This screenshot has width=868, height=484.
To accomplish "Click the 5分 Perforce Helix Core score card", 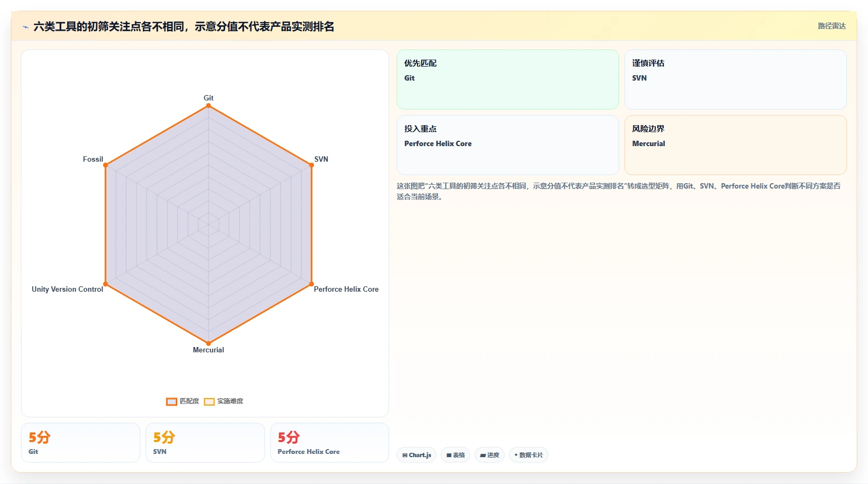I will (x=329, y=443).
